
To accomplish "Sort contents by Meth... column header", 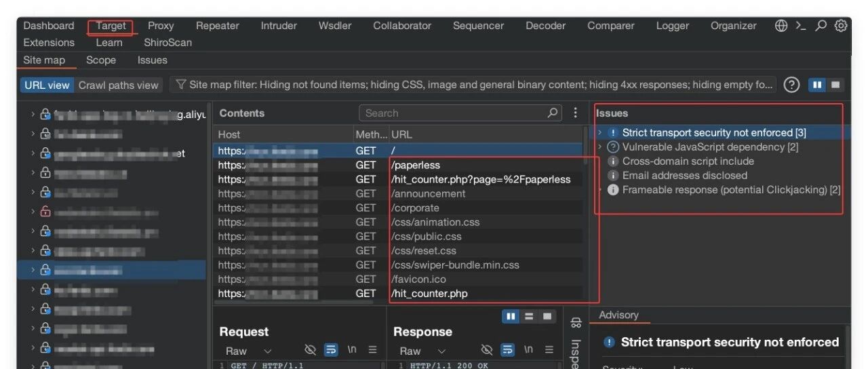I will pos(371,135).
